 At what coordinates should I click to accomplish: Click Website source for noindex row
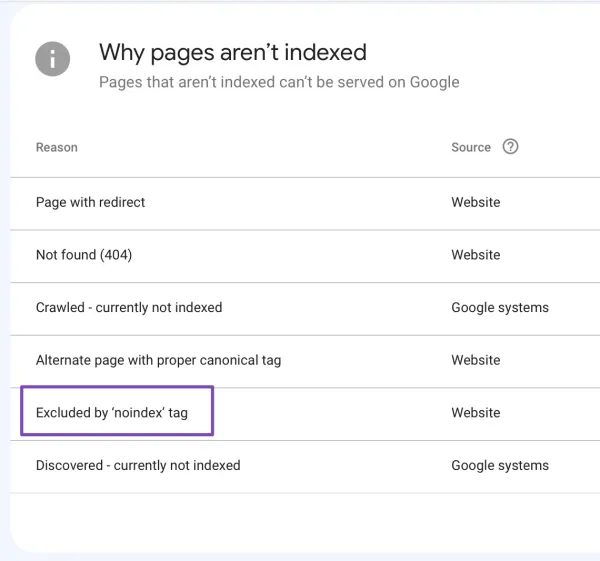click(475, 412)
